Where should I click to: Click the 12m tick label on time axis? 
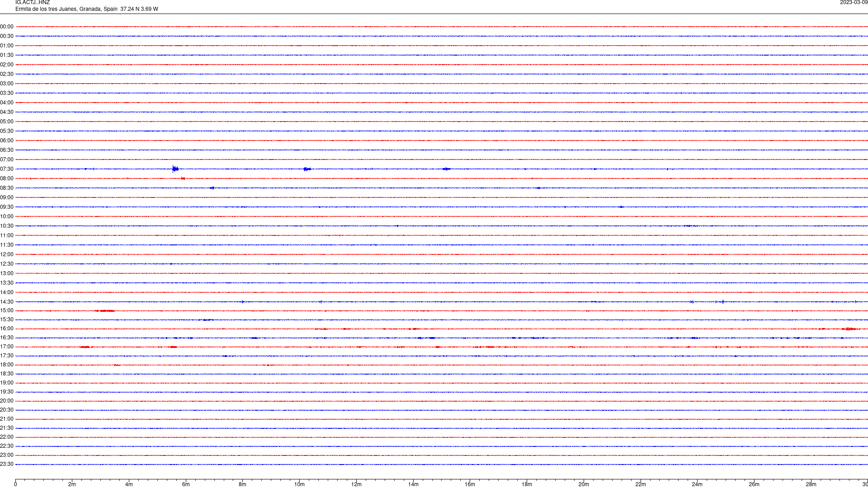tap(356, 484)
